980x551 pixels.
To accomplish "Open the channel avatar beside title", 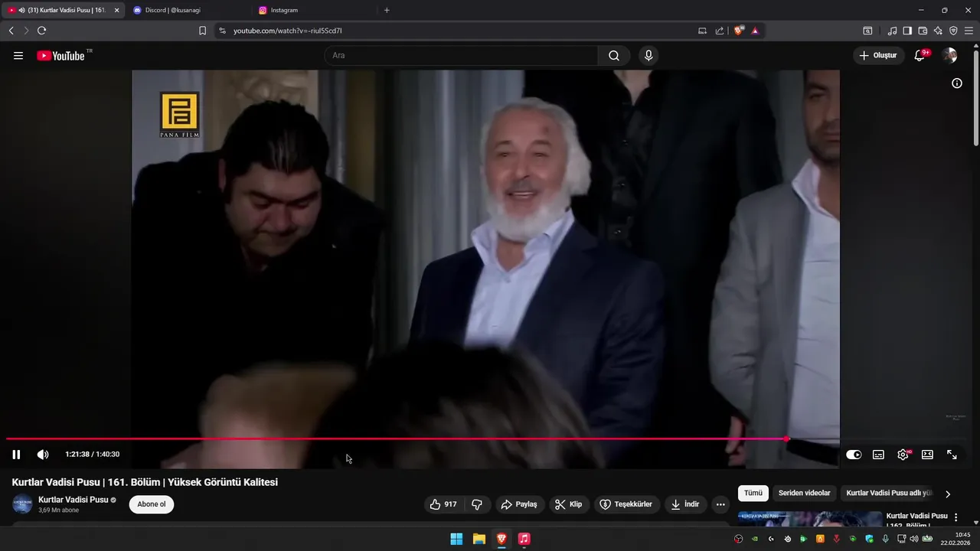I will coord(22,504).
